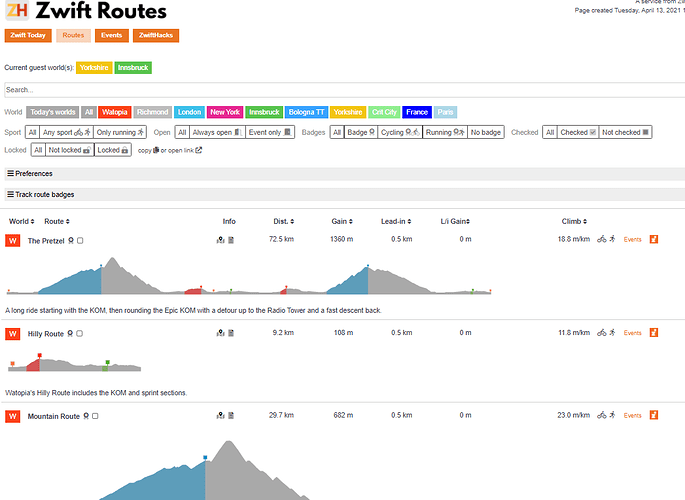Screen dimensions: 685x500
Task: Filter by Always open routes
Action: [218, 132]
